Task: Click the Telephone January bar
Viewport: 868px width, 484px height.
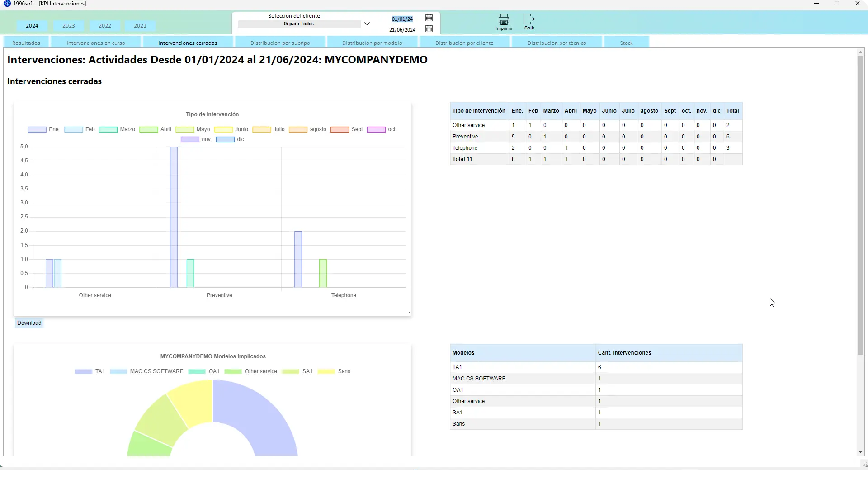Action: pyautogui.click(x=298, y=259)
